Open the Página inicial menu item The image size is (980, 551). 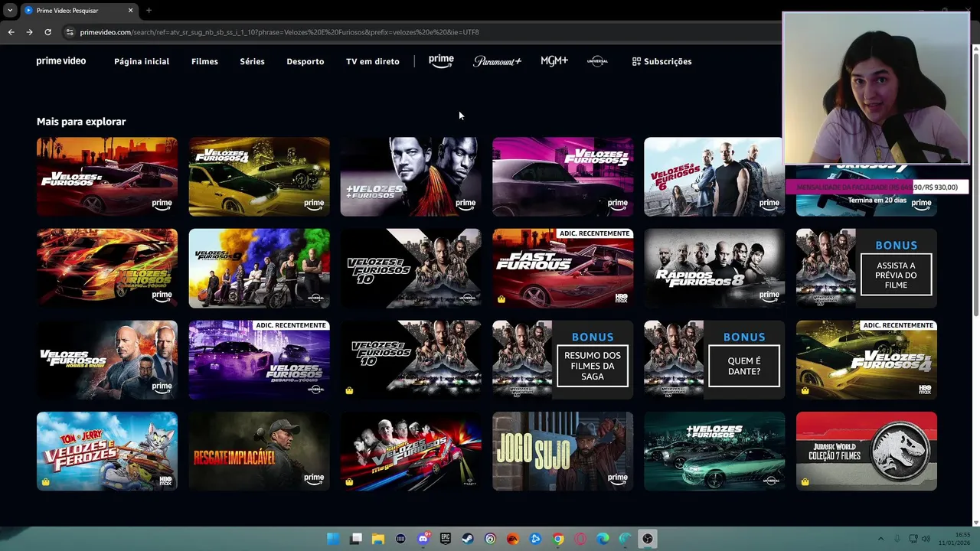point(142,61)
